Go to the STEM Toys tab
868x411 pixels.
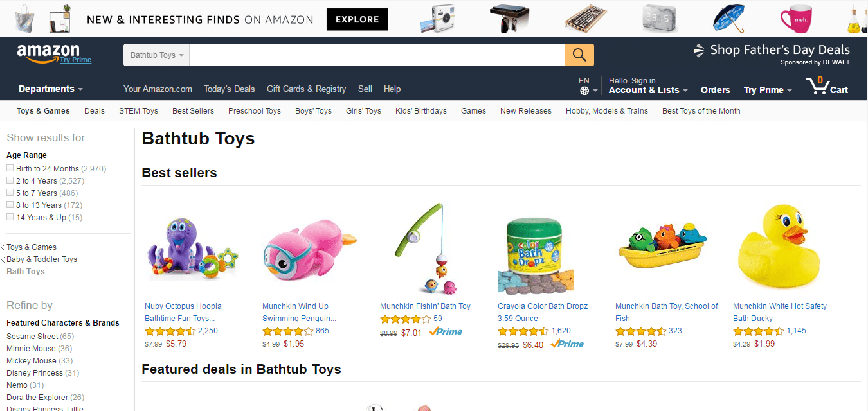(x=138, y=111)
